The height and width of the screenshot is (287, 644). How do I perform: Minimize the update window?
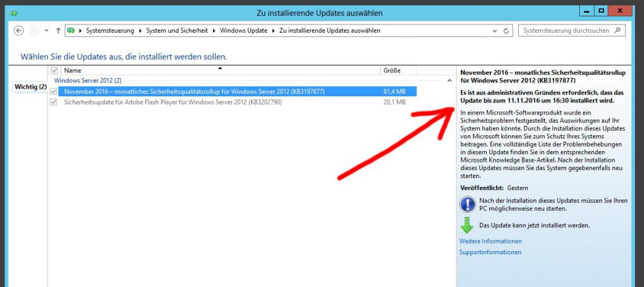587,11
